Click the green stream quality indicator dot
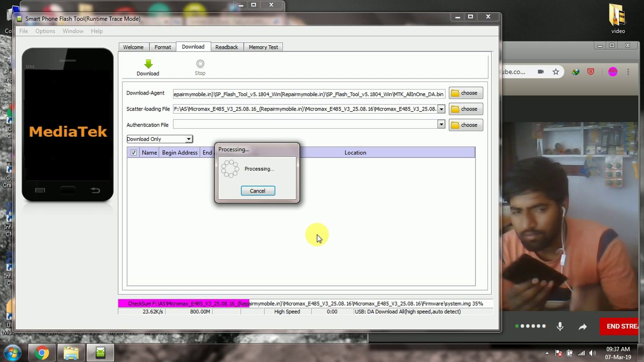This screenshot has height=362, width=644. click(517, 326)
